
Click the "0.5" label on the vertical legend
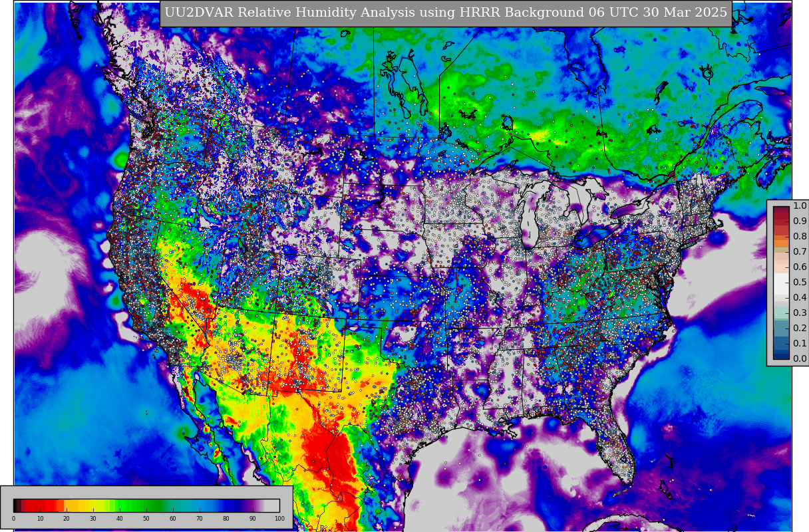(800, 283)
